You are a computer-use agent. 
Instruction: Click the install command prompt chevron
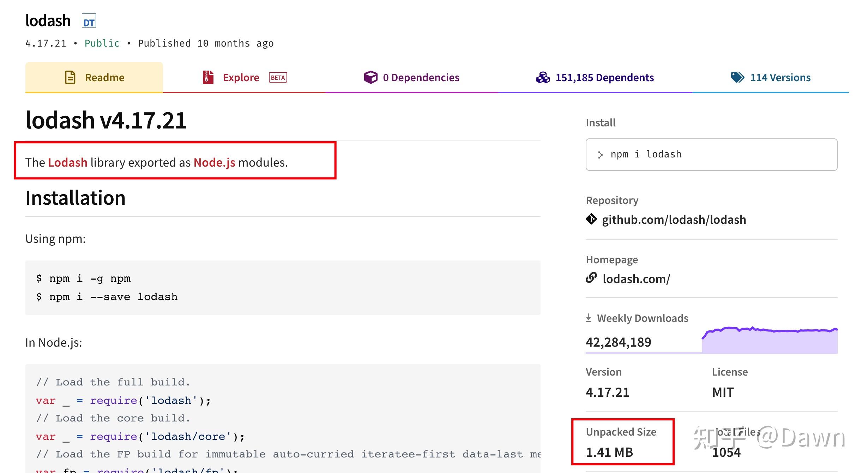(x=600, y=155)
